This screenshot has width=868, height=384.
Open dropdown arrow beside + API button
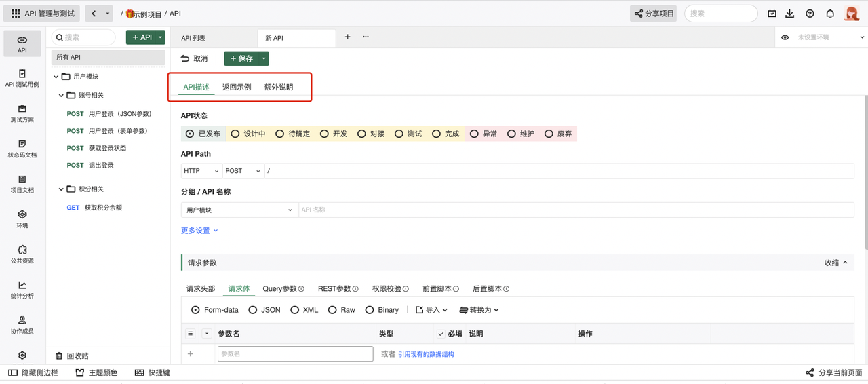[x=161, y=37]
